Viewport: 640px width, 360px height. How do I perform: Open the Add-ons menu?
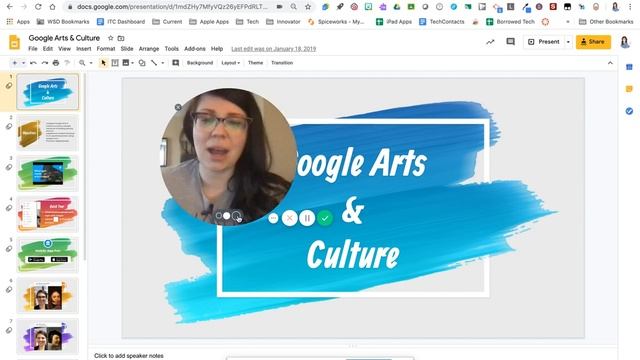[x=195, y=49]
